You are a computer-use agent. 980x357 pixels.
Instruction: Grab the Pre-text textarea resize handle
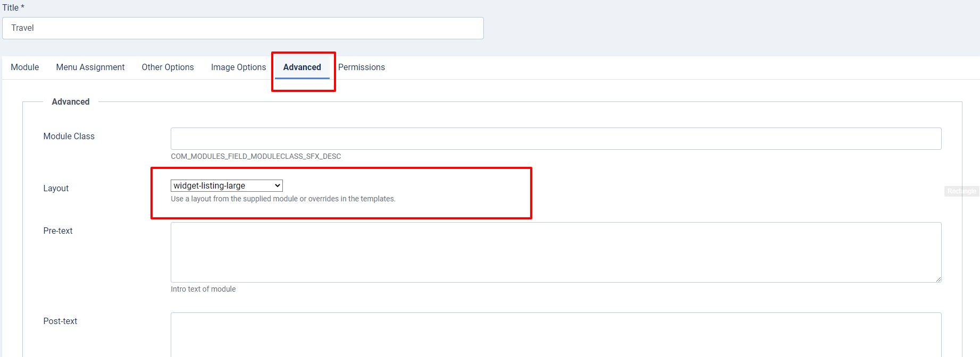tap(938, 279)
